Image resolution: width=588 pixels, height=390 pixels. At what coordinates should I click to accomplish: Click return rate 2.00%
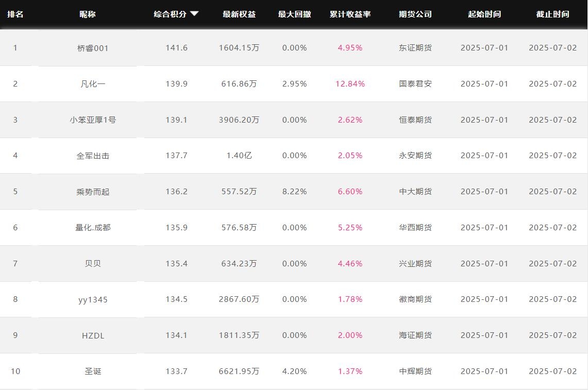click(x=350, y=335)
